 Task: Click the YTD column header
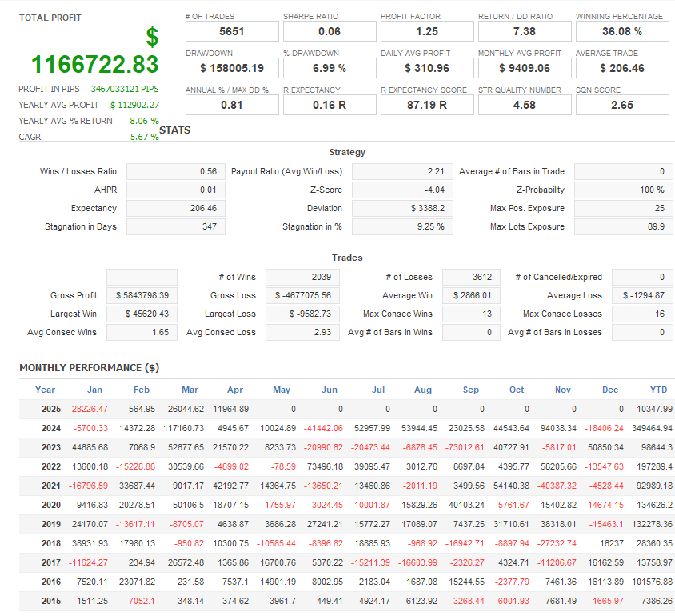click(658, 390)
